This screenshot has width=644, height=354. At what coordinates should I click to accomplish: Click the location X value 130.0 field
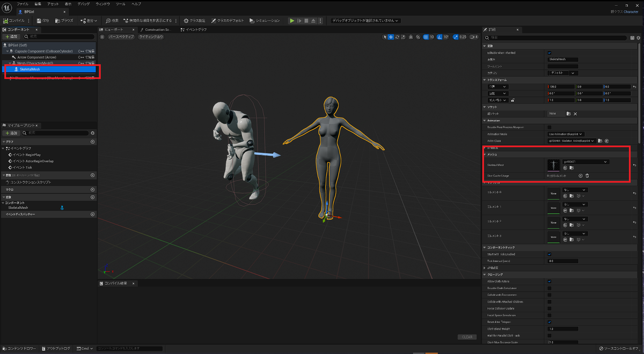click(x=560, y=86)
